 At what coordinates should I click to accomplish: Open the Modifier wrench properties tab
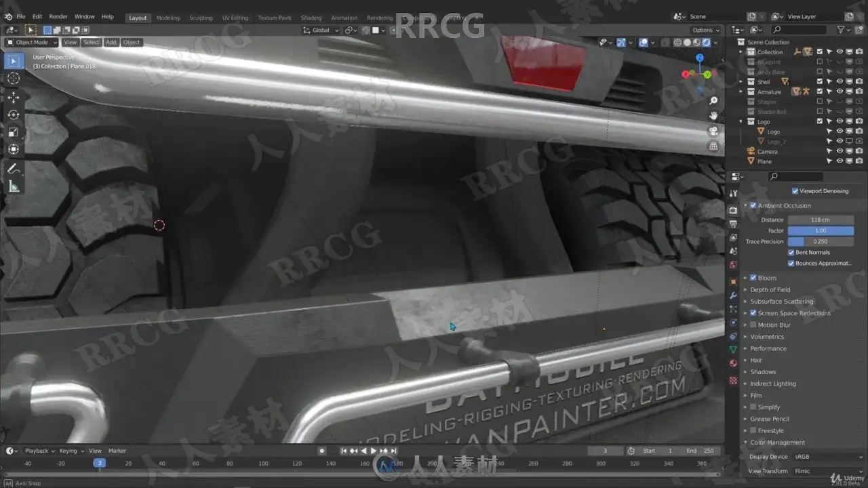point(733,295)
